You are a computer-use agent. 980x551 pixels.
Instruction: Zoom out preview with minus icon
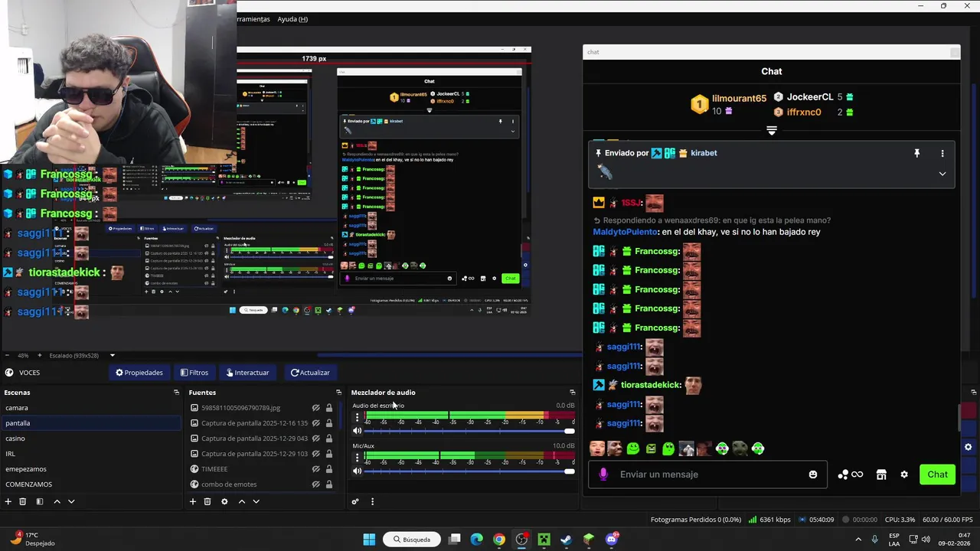tap(7, 355)
